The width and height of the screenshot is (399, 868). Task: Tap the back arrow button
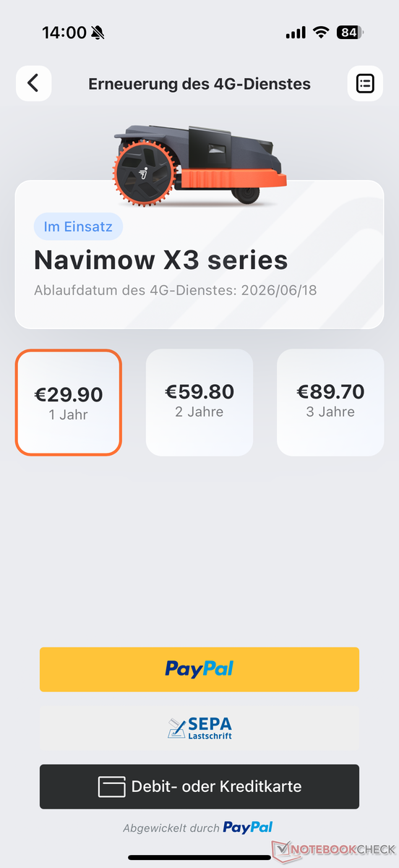[x=33, y=83]
